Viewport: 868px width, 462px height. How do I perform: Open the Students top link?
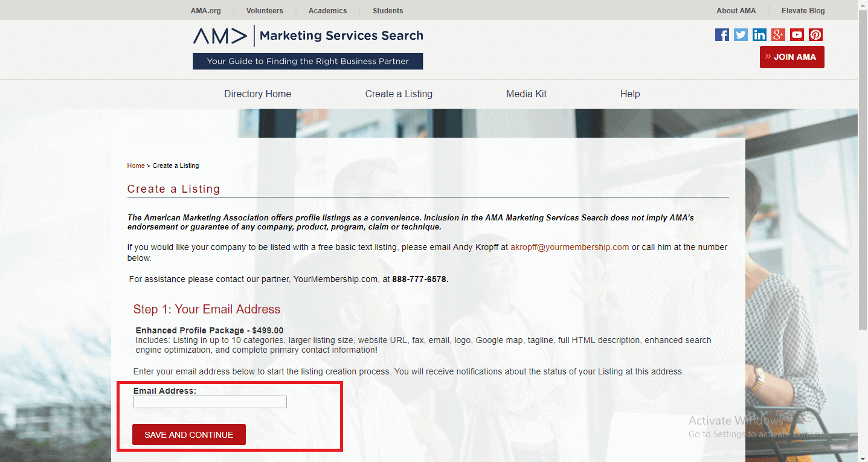[388, 11]
